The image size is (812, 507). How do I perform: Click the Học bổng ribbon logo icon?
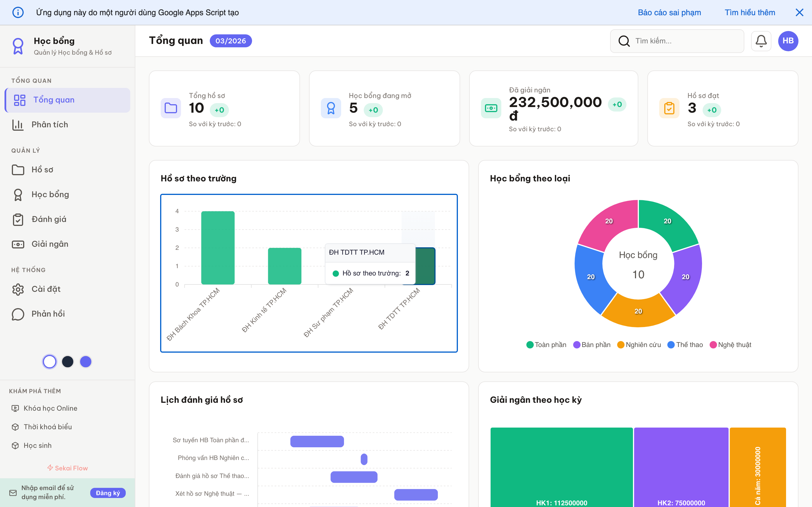18,46
